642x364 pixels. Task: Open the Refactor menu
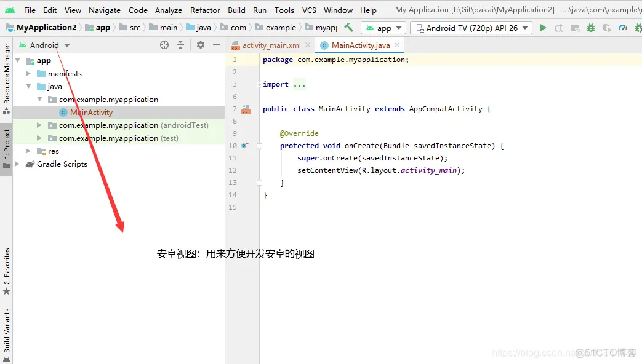coord(205,10)
